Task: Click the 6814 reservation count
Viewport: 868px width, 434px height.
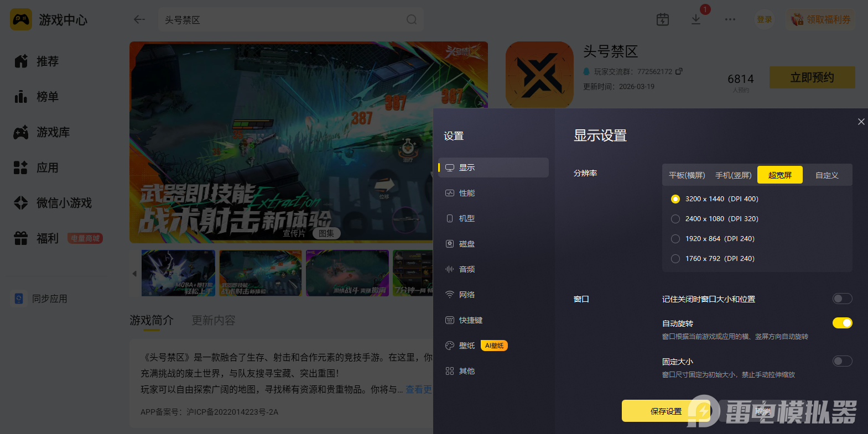Action: pos(741,79)
